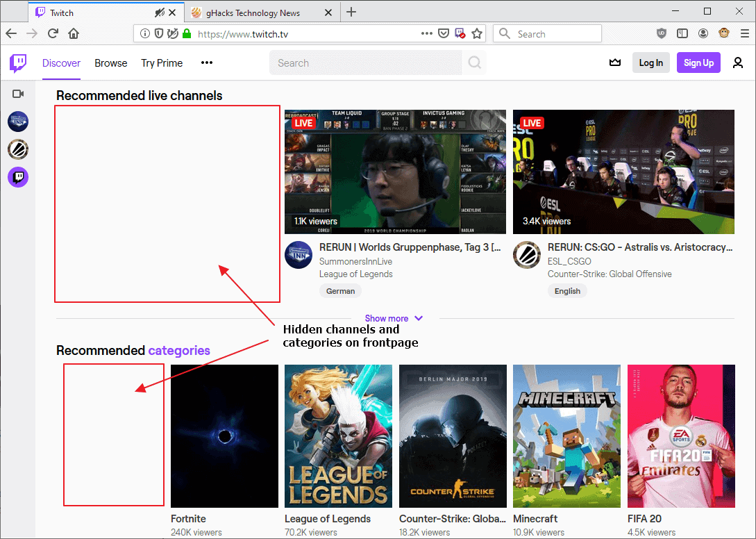Open the ESL CS:GO stream thumbnail
This screenshot has height=539, width=756.
[x=623, y=172]
